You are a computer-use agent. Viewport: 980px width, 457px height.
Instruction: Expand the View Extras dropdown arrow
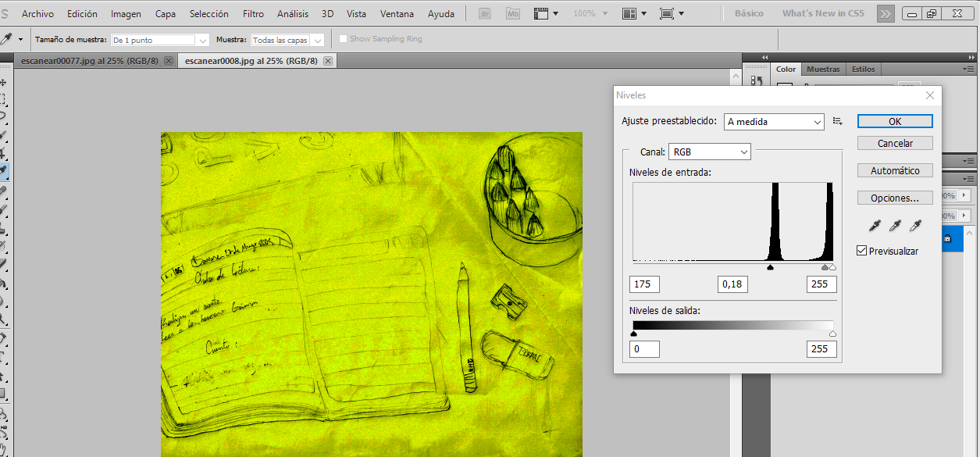pyautogui.click(x=555, y=13)
